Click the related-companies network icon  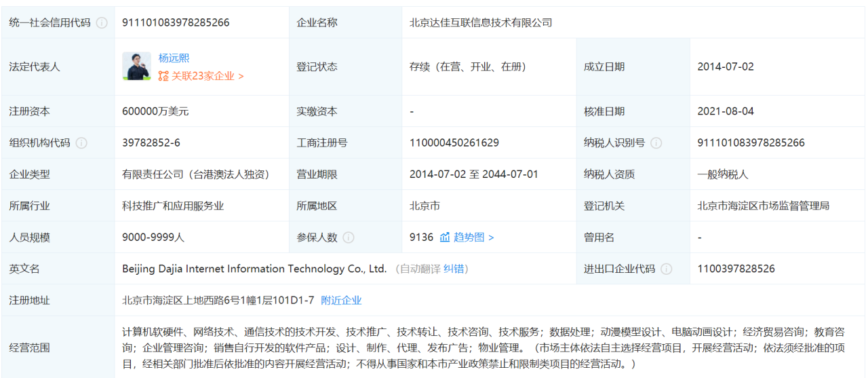coord(163,76)
